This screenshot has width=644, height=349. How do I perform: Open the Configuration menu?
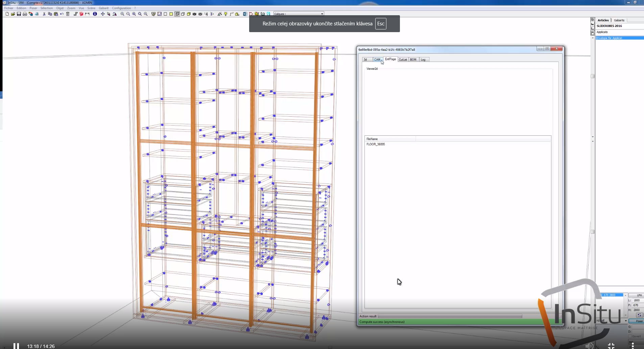[x=121, y=8]
